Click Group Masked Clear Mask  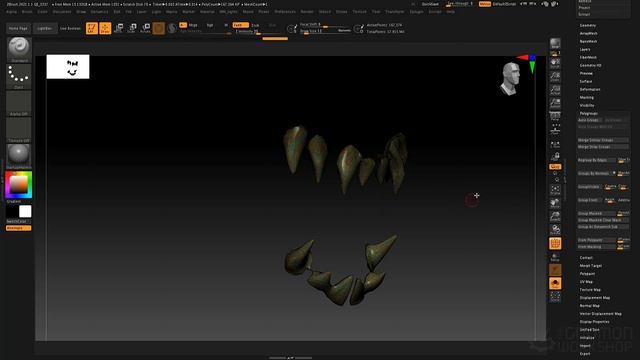602,220
